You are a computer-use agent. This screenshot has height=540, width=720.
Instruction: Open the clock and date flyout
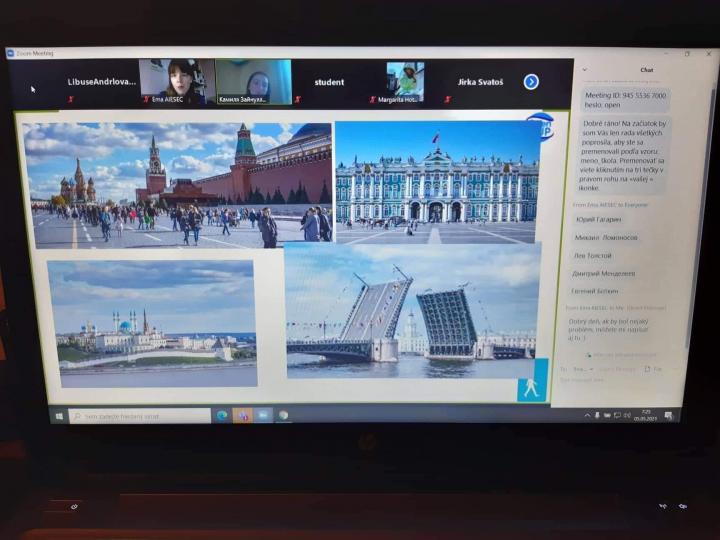pos(646,416)
